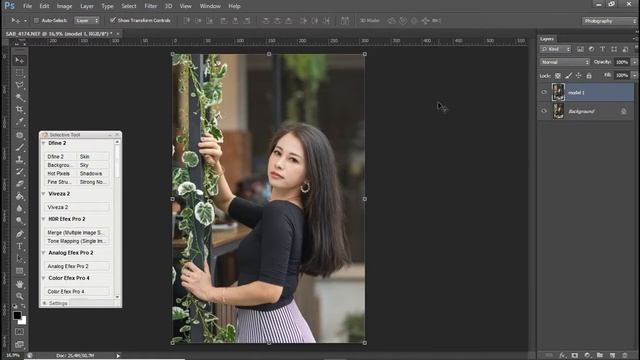Launch Viveza 2 from Selective Tool
Image resolution: width=640 pixels, height=360 pixels.
[x=77, y=207]
